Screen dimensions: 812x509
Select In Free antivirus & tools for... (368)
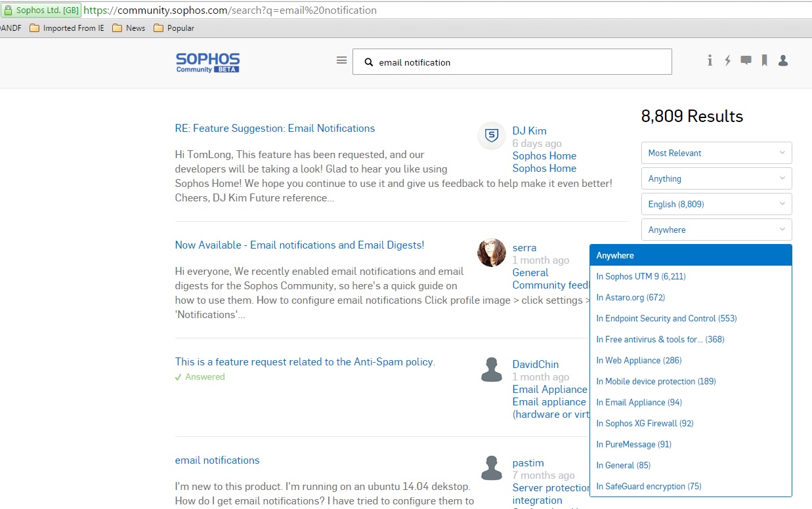[691, 339]
